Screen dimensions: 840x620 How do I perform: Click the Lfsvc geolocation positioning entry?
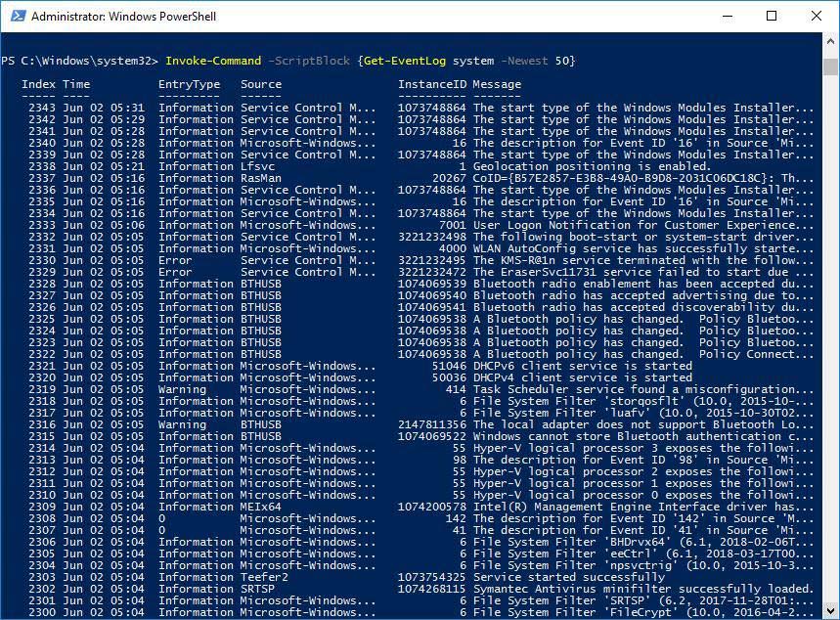(391, 166)
